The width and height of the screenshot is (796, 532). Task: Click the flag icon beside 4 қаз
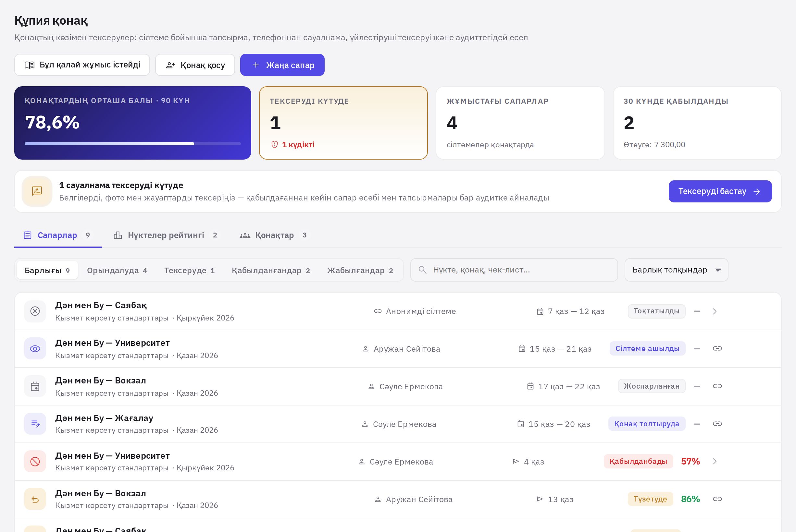pyautogui.click(x=516, y=461)
